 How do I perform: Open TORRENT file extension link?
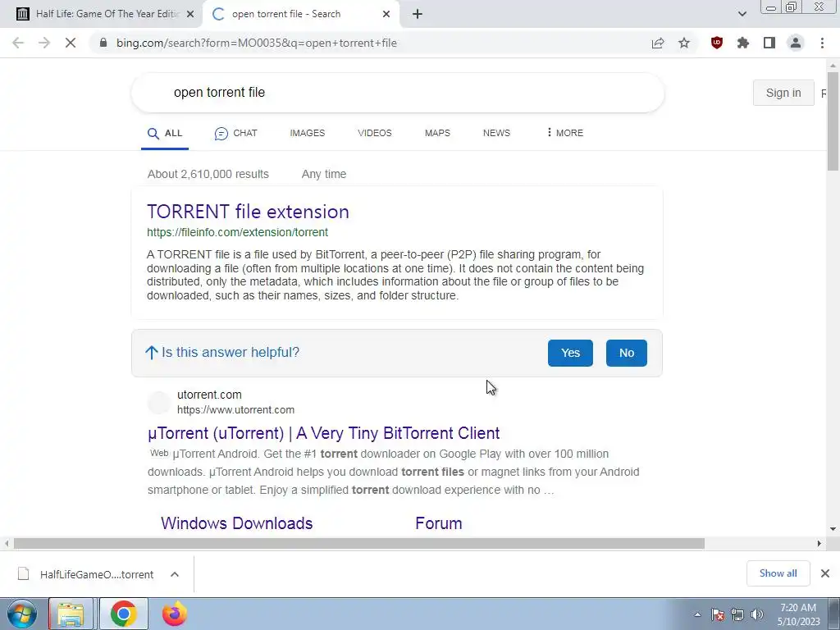(x=248, y=212)
